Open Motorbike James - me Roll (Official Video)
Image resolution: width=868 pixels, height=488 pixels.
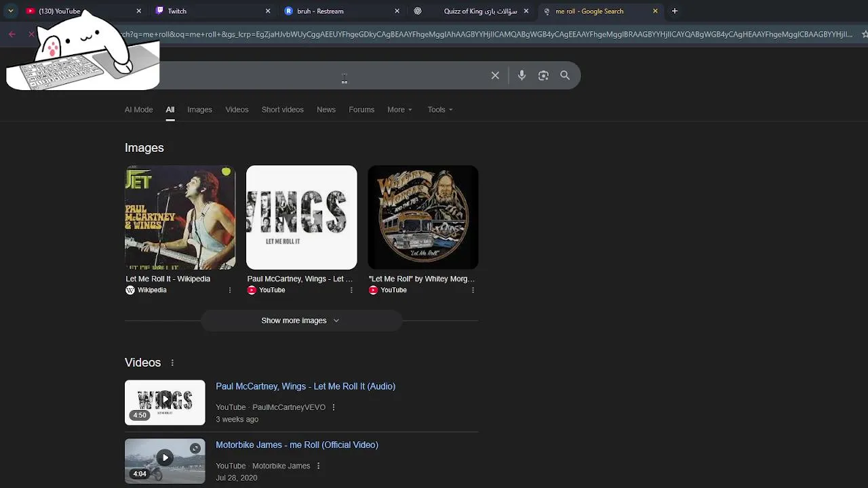297,445
